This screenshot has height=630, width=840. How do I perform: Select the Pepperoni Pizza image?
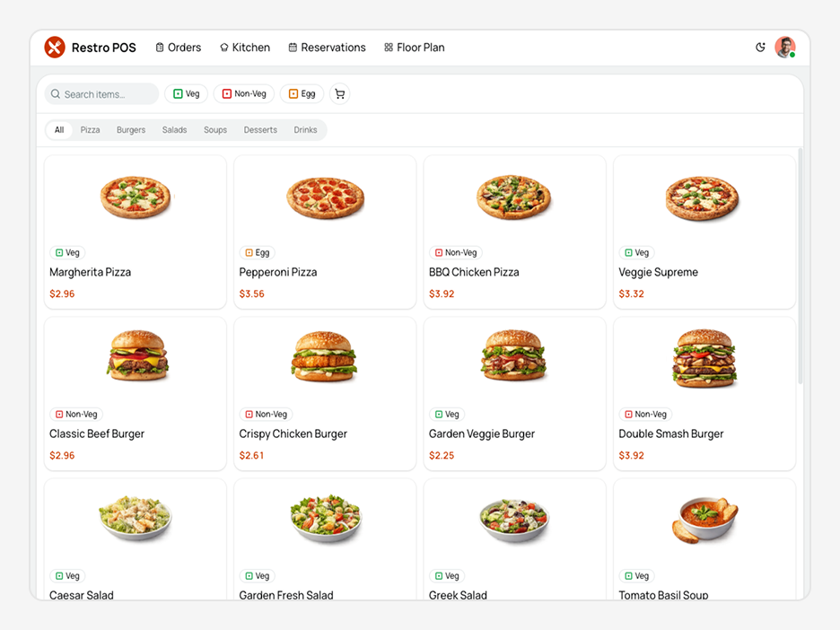coord(325,197)
